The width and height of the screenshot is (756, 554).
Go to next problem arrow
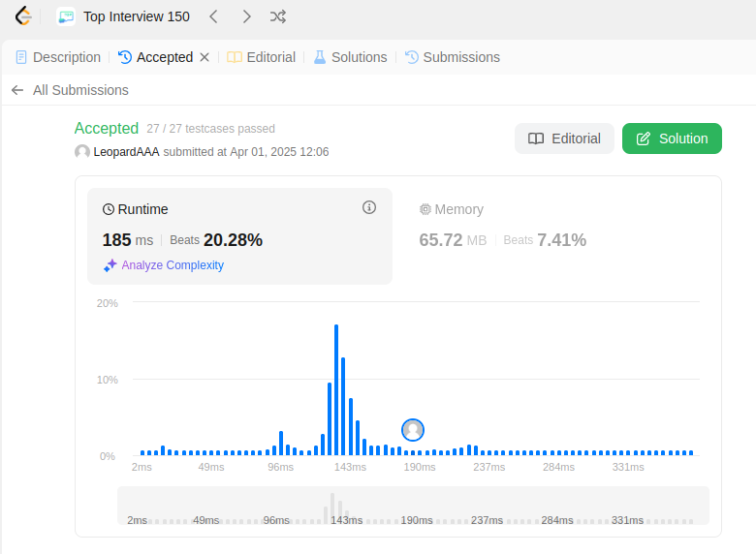click(x=246, y=16)
